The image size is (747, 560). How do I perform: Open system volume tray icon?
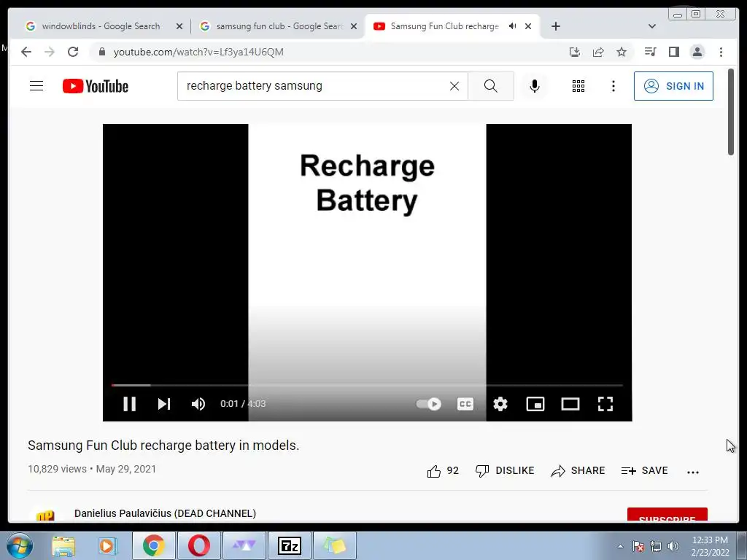(x=673, y=546)
